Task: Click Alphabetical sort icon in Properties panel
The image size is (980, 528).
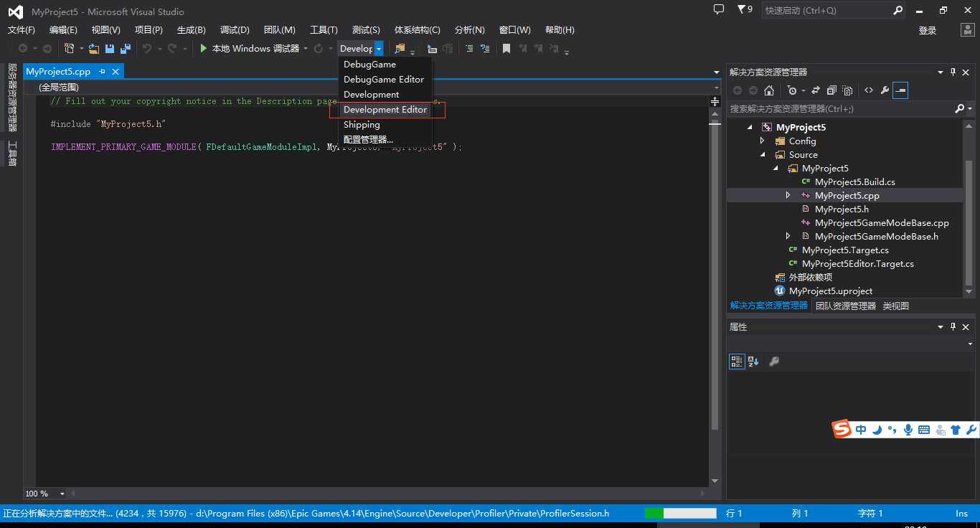Action: 753,362
